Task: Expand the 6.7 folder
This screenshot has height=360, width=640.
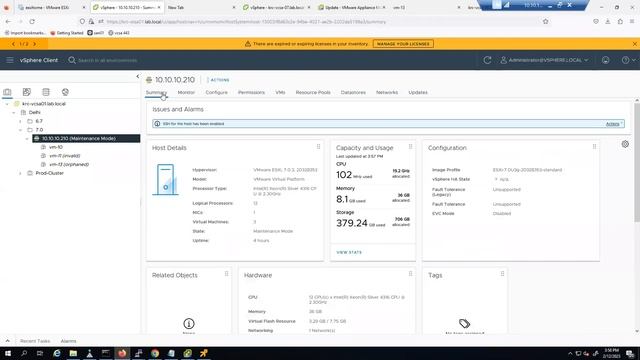Action: click(x=20, y=121)
